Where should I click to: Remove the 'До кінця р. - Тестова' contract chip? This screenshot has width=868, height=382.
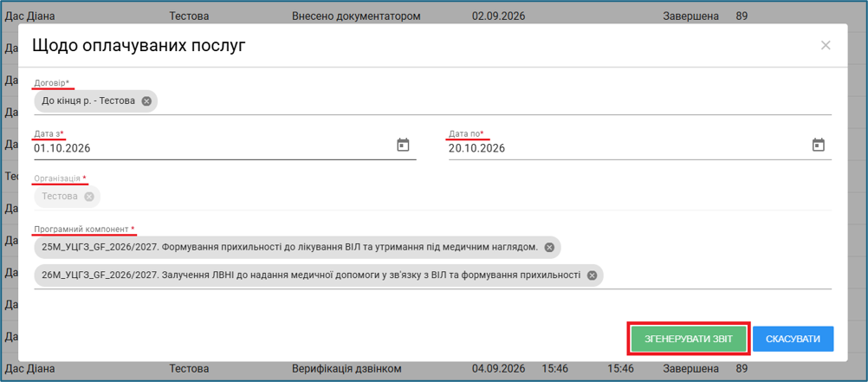click(146, 101)
